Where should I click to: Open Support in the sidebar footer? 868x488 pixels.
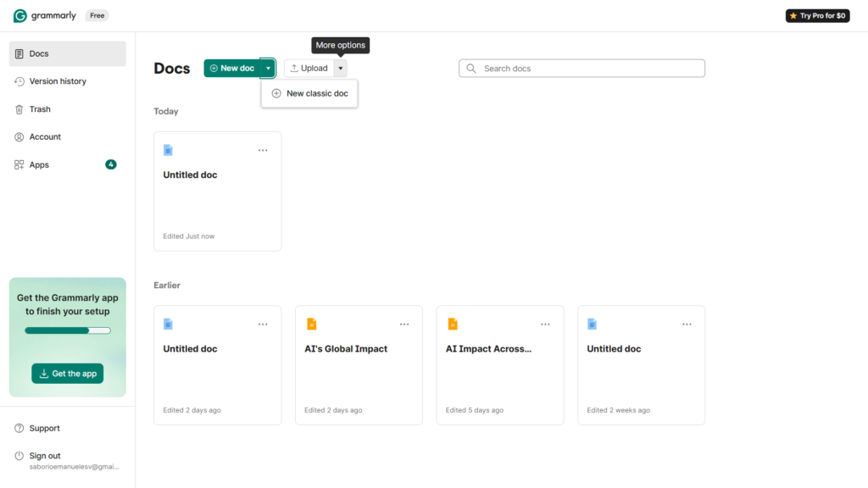(68, 428)
